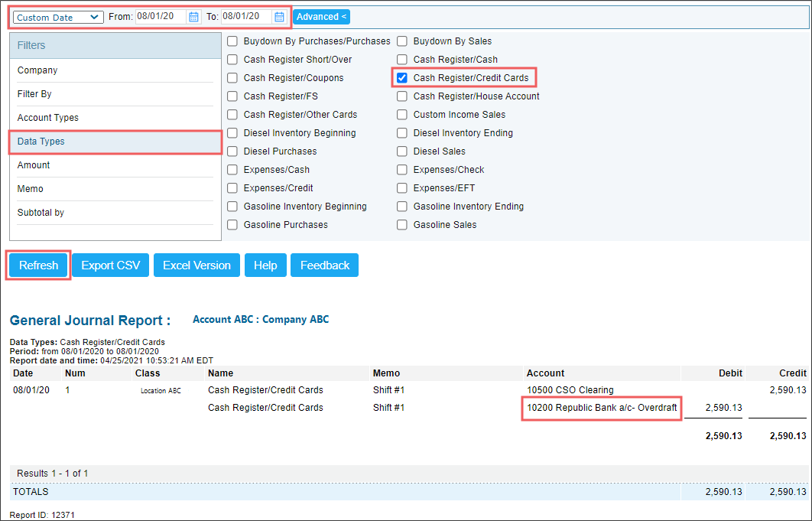Viewport: 812px width, 521px height.
Task: Enable Cash Register/Coupons
Action: click(x=232, y=77)
